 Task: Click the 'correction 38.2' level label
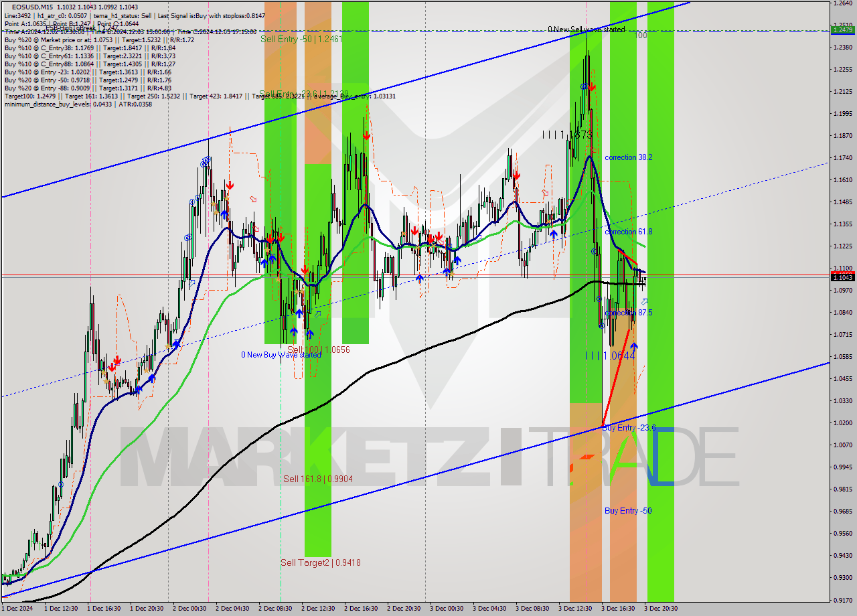(x=628, y=157)
